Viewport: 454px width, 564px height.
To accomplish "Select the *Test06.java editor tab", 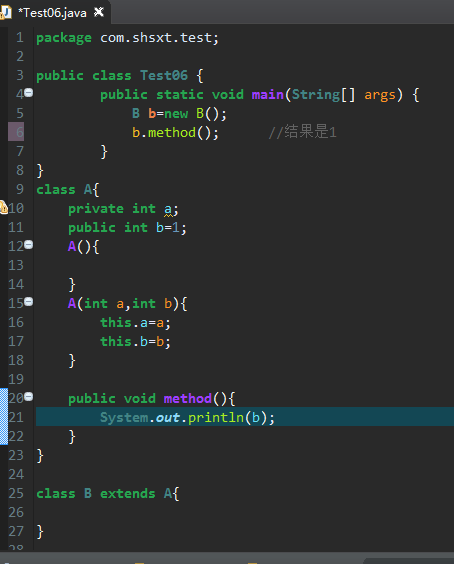I will [x=54, y=13].
